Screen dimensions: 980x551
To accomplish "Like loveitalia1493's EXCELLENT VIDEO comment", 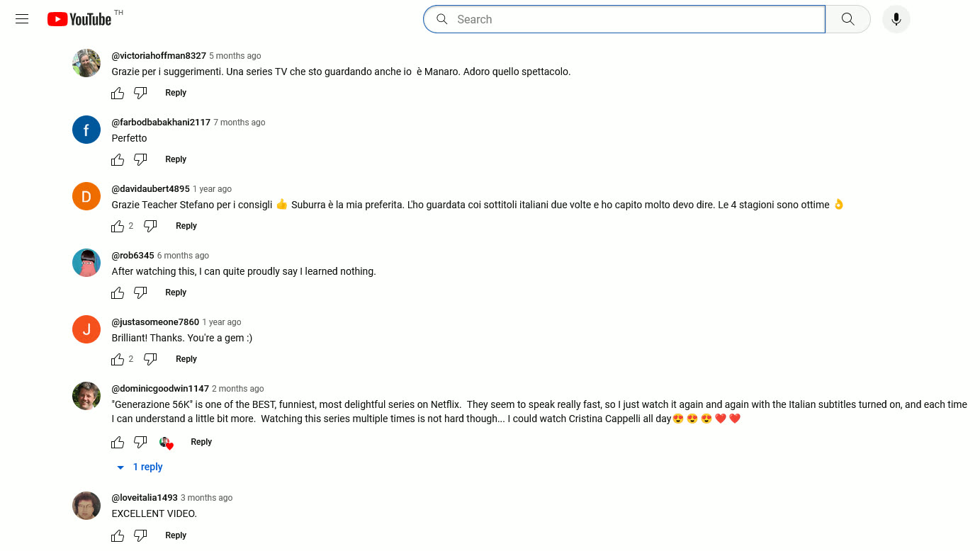I will click(x=118, y=535).
